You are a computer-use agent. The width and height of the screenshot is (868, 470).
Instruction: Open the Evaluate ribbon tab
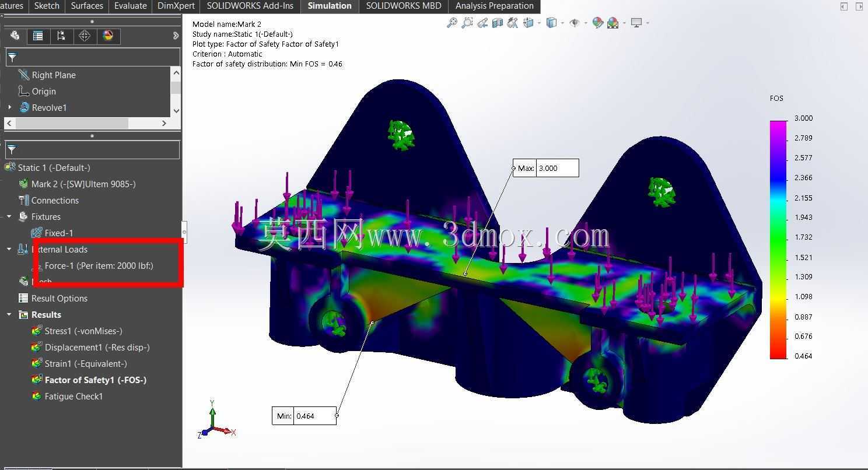tap(130, 6)
